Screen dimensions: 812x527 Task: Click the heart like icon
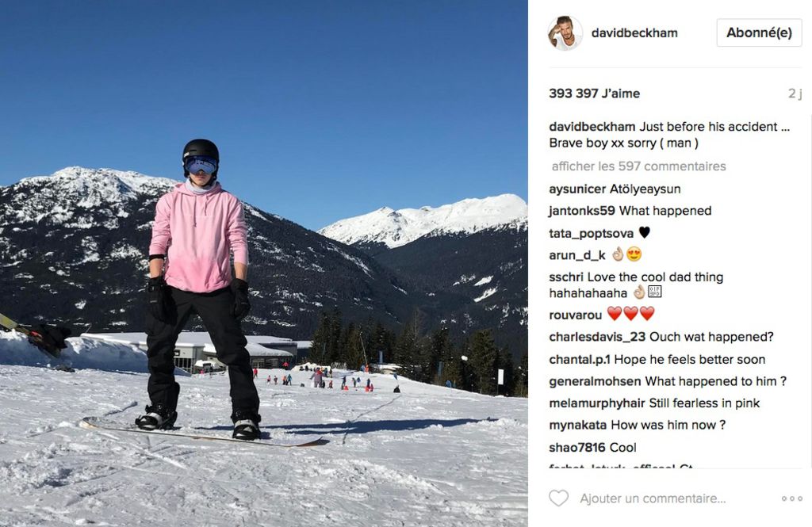point(558,498)
